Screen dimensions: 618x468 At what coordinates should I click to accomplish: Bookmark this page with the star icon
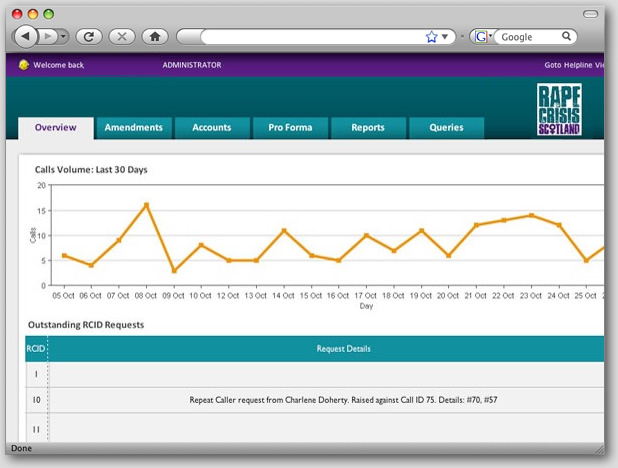click(431, 37)
